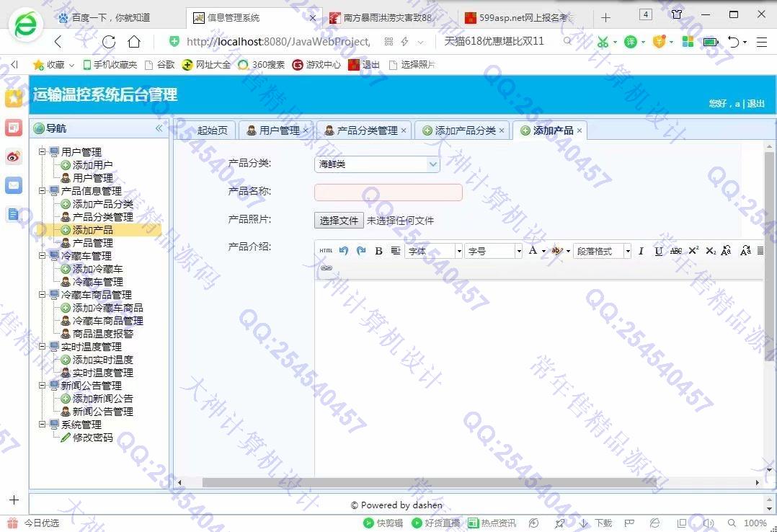The image size is (777, 532).
Task: Redo edit in editor toolbar
Action: coord(361,251)
